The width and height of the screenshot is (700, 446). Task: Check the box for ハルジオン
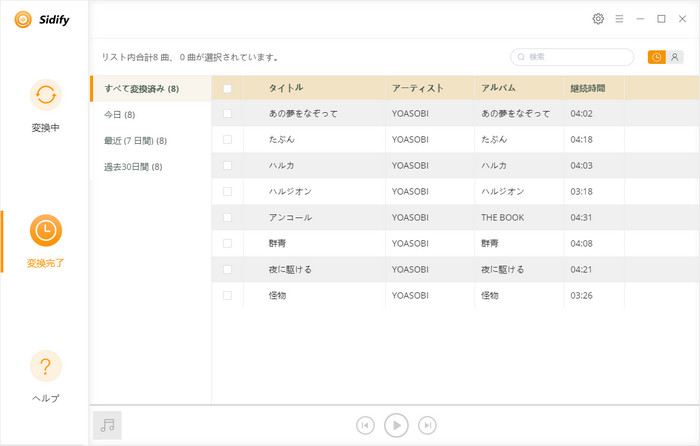(x=227, y=191)
